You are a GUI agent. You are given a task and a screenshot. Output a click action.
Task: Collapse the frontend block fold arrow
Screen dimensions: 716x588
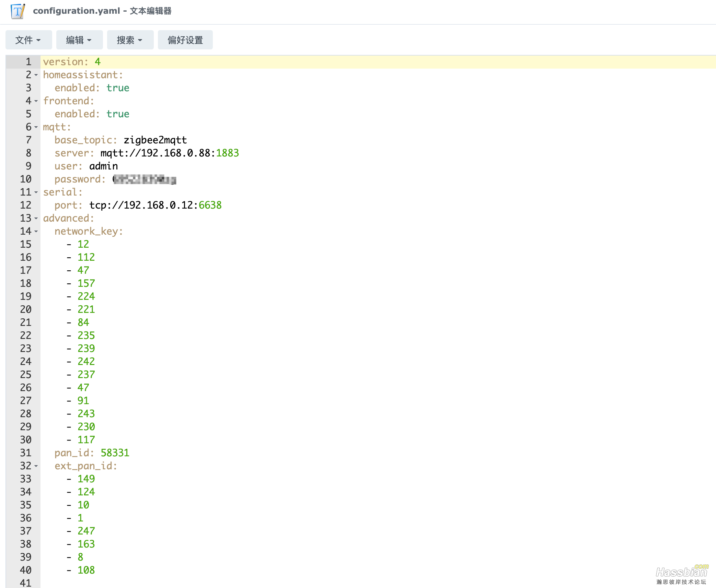tap(36, 101)
